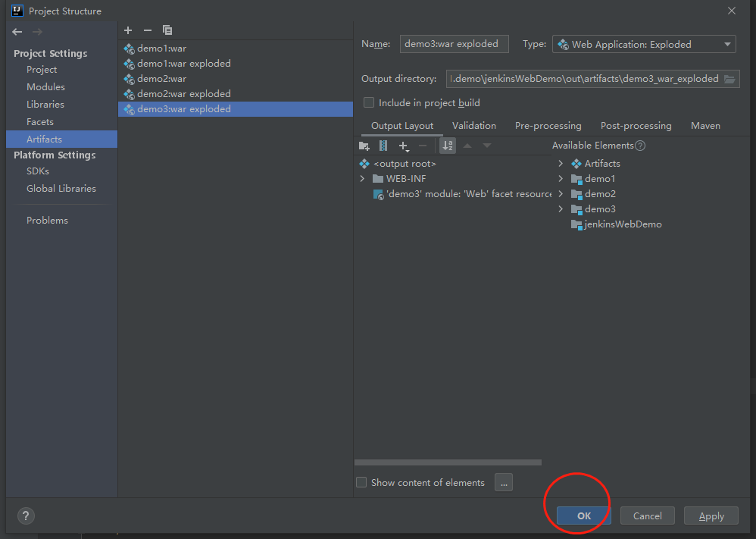
Task: Create directory in output layout toolbar
Action: point(364,146)
